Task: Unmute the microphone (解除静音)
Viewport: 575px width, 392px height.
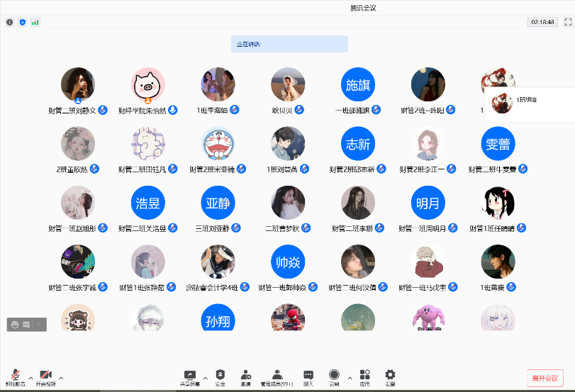Action: tap(15, 377)
